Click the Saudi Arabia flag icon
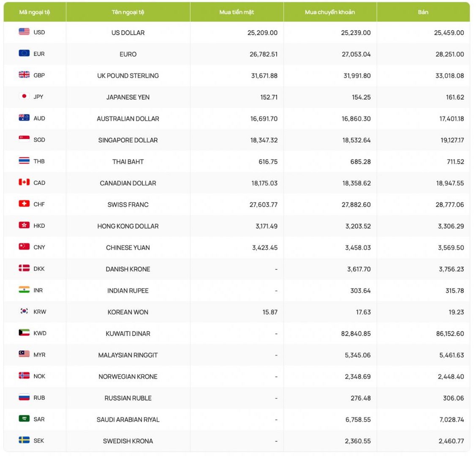This screenshot has width=476, height=456. 24,419
